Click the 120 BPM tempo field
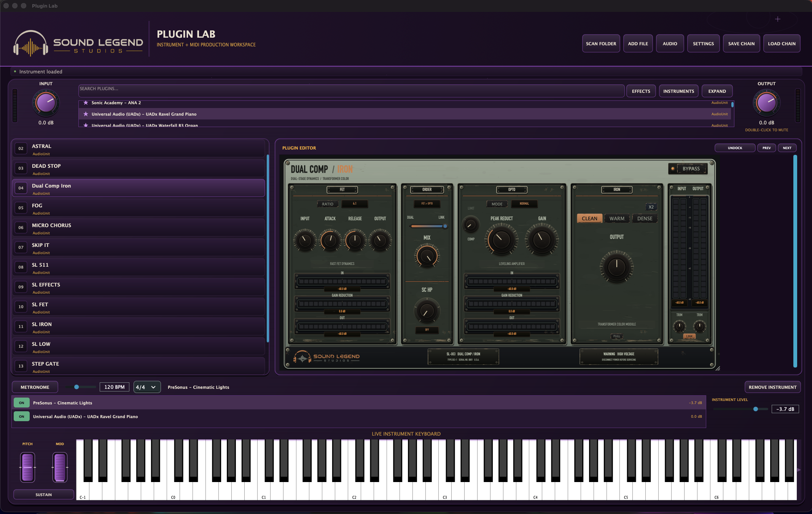 pyautogui.click(x=114, y=387)
